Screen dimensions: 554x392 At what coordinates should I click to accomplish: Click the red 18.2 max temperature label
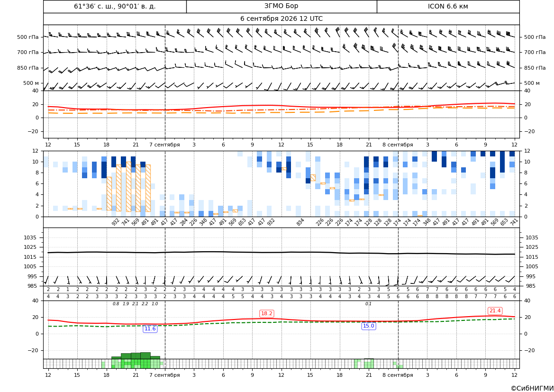point(266,313)
